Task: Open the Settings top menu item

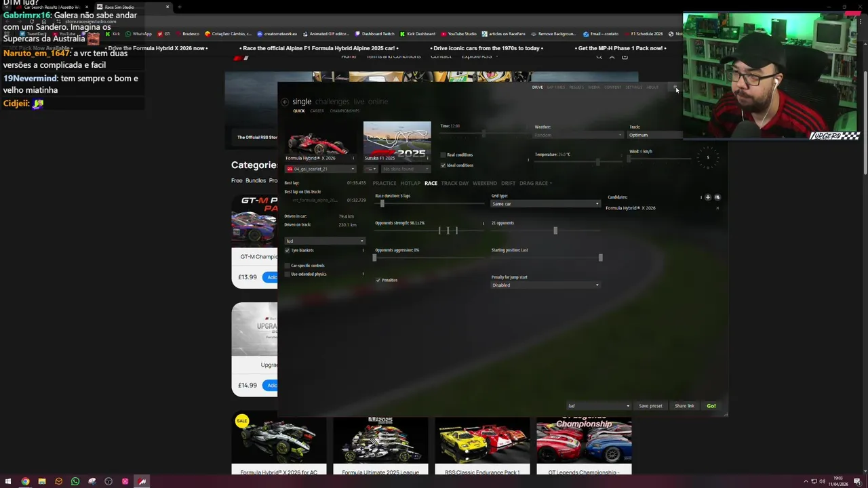Action: [x=634, y=87]
